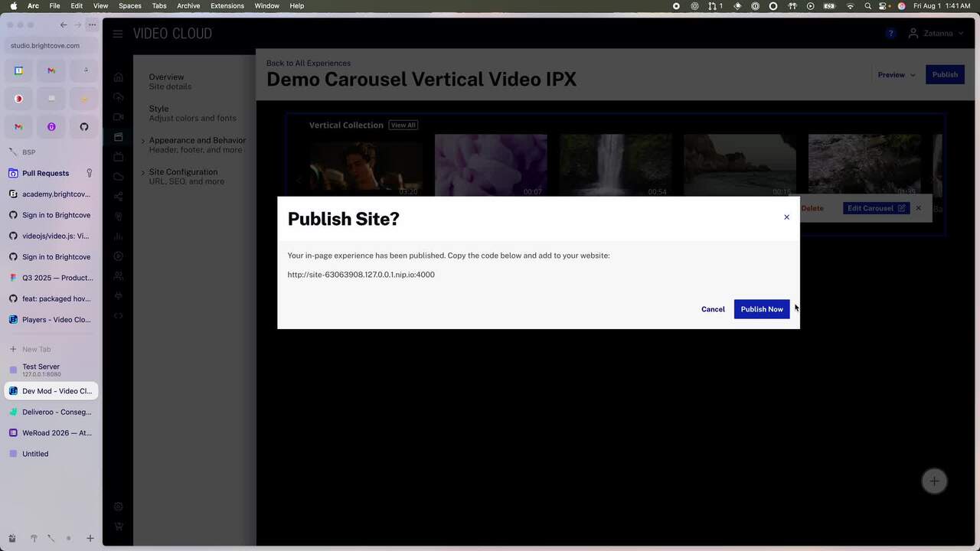Screen dimensions: 980x551
Task: Follow the Back to All Experiences link
Action: 309,63
